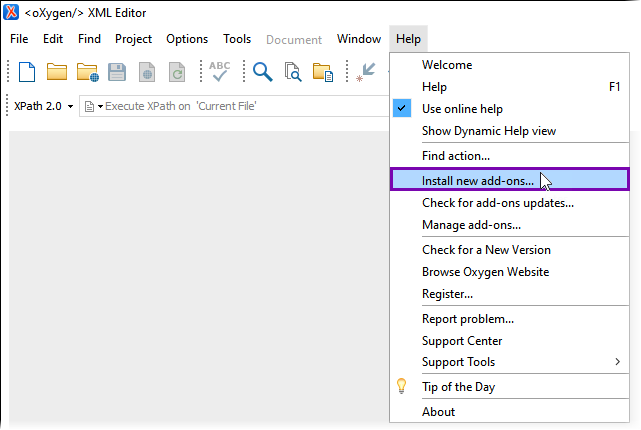641x430 pixels.
Task: Open the Window menu
Action: [x=359, y=39]
